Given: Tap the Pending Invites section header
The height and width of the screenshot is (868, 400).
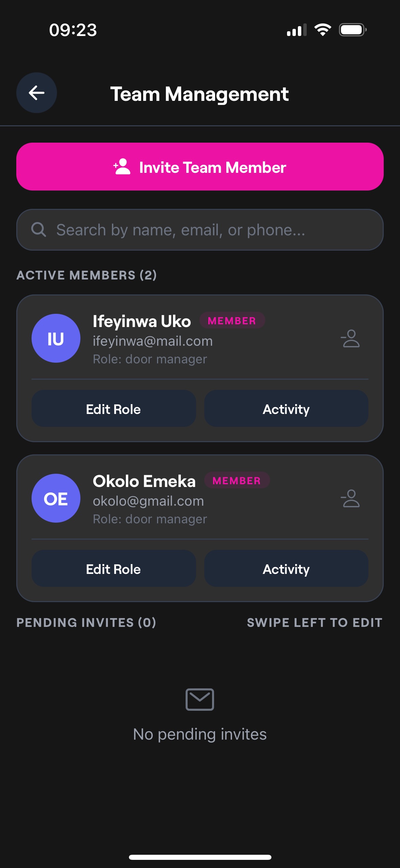Looking at the screenshot, I should [x=86, y=622].
